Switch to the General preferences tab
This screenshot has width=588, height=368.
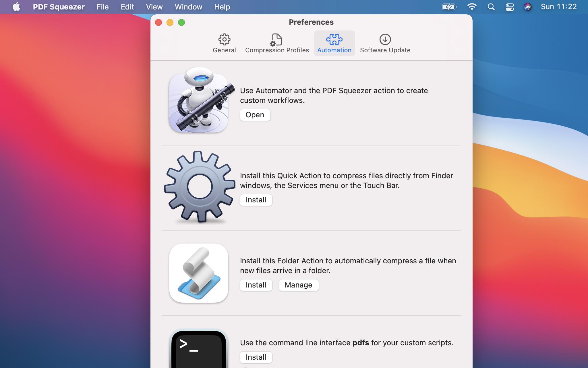tap(224, 43)
